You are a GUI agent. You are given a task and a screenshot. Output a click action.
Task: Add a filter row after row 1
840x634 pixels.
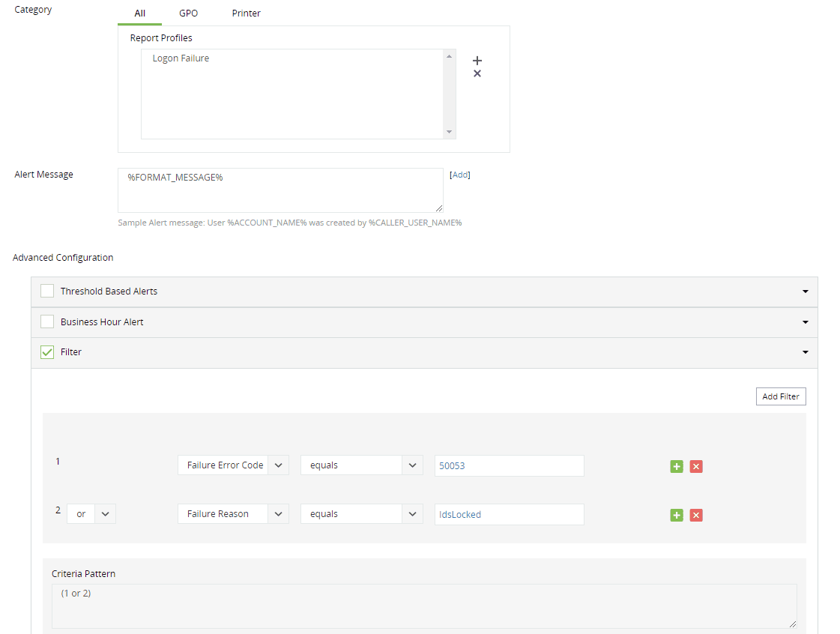pyautogui.click(x=677, y=466)
